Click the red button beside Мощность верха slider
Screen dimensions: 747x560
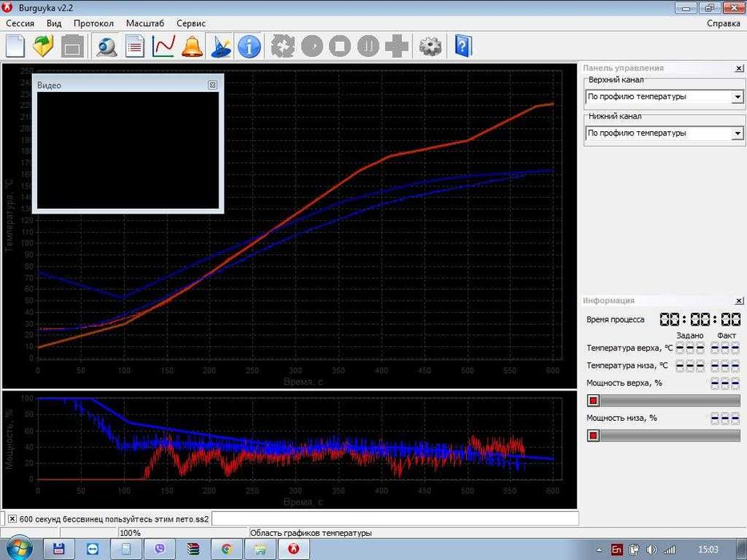pos(593,401)
